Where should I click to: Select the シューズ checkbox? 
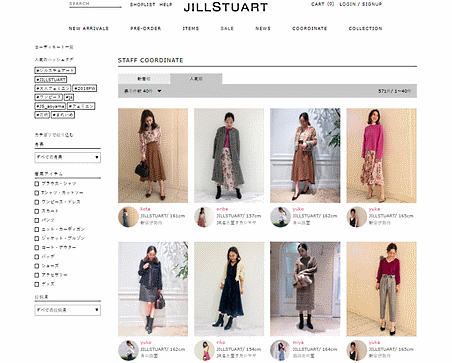coord(37,266)
